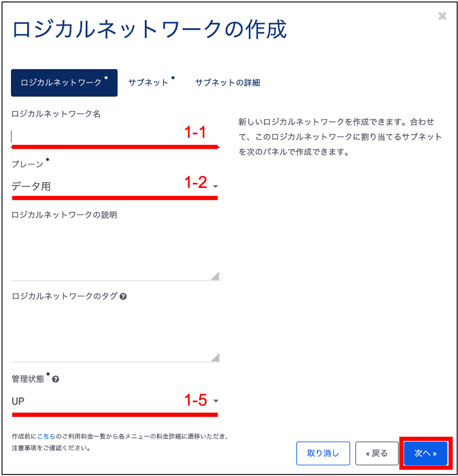The image size is (458, 476).
Task: Click the help icon next to 管理状態
Action: pyautogui.click(x=56, y=379)
